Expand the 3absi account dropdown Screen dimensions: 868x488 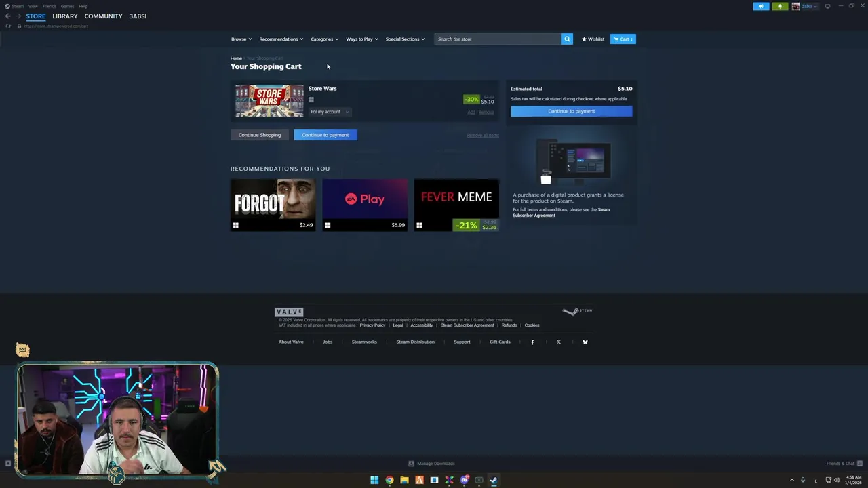tap(810, 6)
